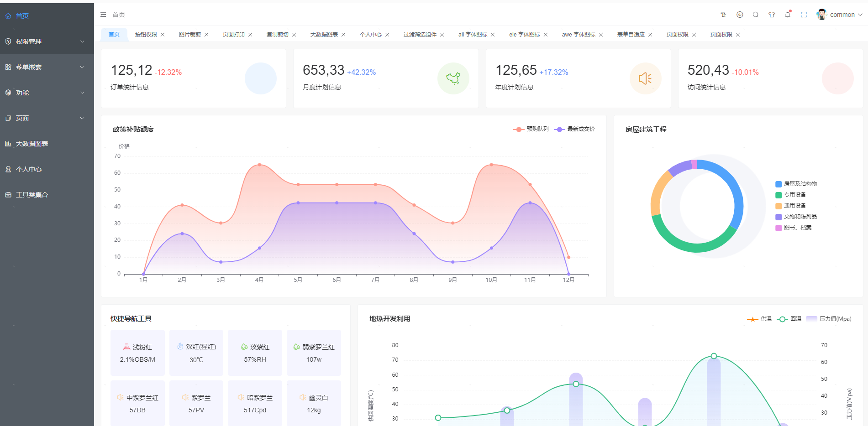Click the round icon in 订单统计信息 card
Viewport: 868px width, 426px height.
[261, 78]
